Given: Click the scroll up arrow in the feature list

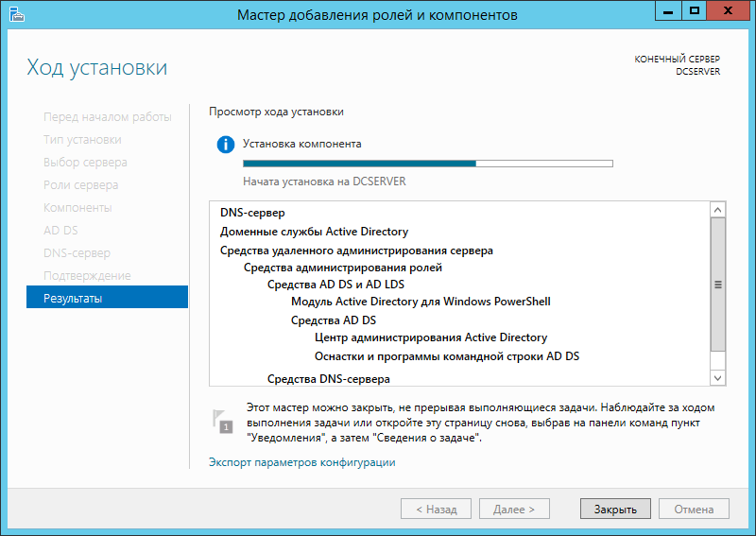Looking at the screenshot, I should pos(718,210).
